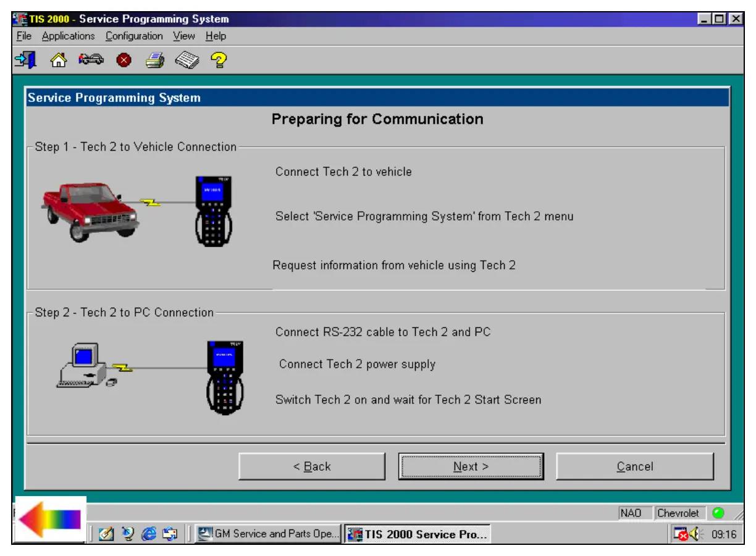
Task: Open the book manual toolbar icon
Action: [x=187, y=61]
